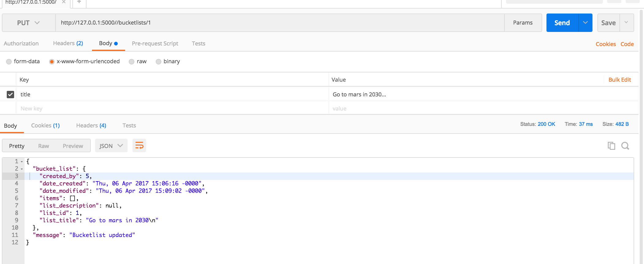Focus the request URL field

pos(280,23)
